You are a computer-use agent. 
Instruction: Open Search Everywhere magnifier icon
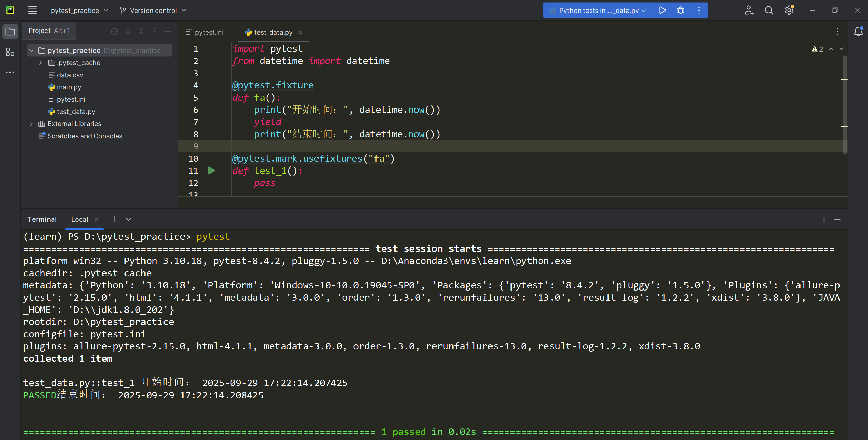click(769, 10)
